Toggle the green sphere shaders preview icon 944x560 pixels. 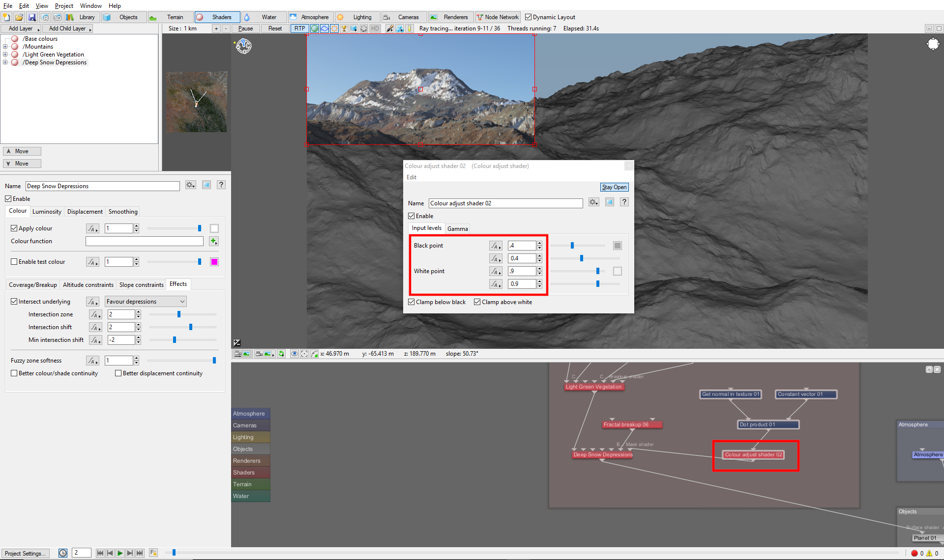pos(315,28)
